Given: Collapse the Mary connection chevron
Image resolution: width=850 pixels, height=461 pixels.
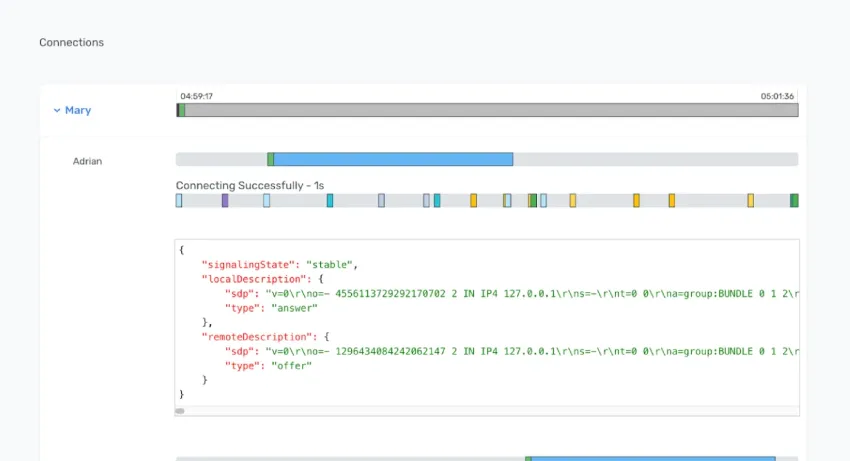Looking at the screenshot, I should 57,111.
